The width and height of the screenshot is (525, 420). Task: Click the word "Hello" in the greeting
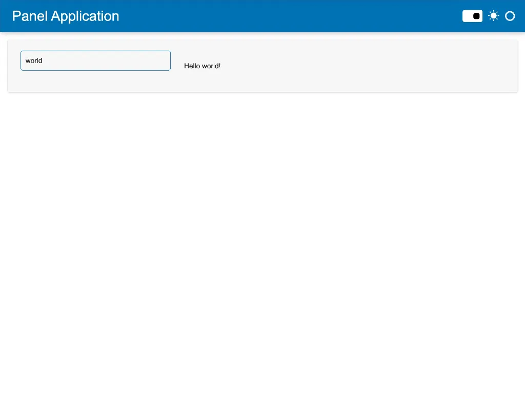coord(192,66)
